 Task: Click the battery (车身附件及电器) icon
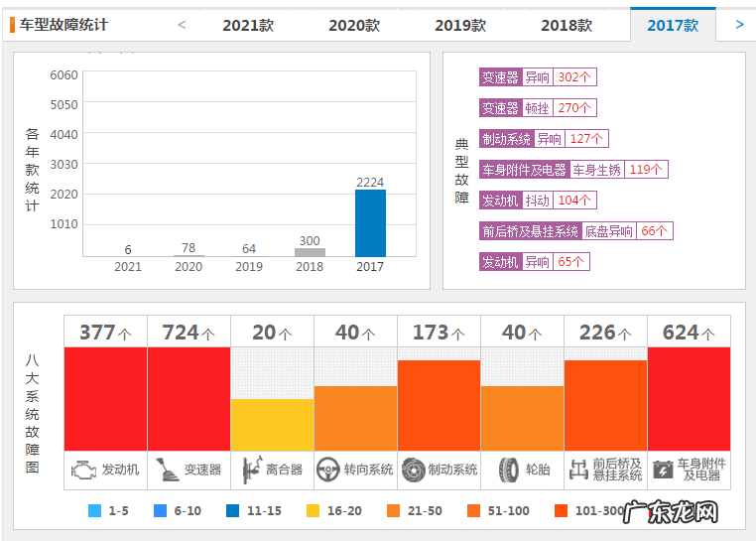click(x=663, y=471)
